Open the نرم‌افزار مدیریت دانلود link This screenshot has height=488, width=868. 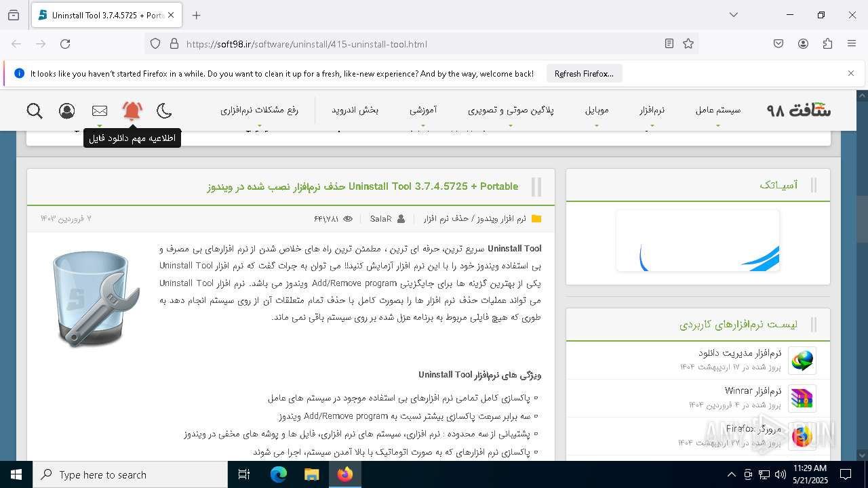pyautogui.click(x=740, y=353)
